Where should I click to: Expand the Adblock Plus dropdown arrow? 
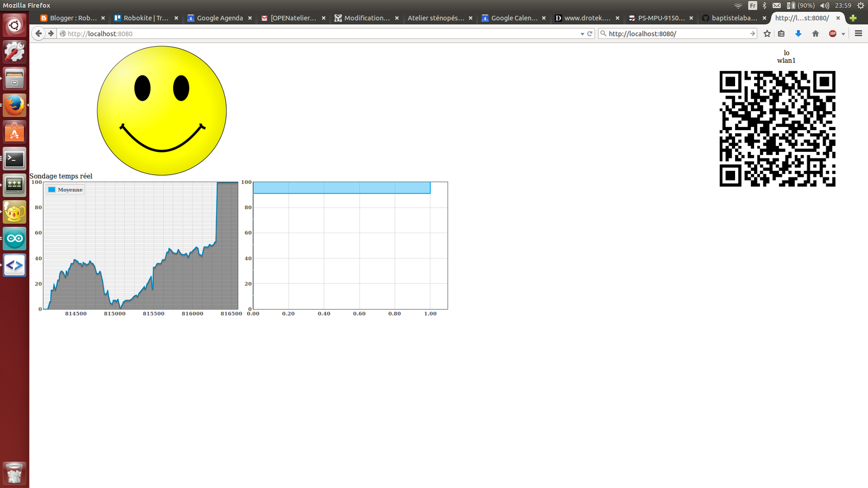[x=843, y=34]
